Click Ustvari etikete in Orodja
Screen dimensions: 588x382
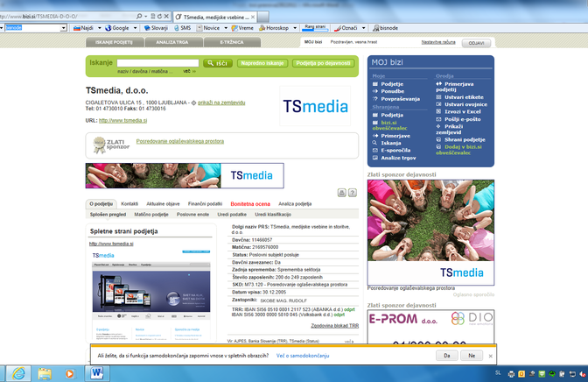click(x=459, y=97)
